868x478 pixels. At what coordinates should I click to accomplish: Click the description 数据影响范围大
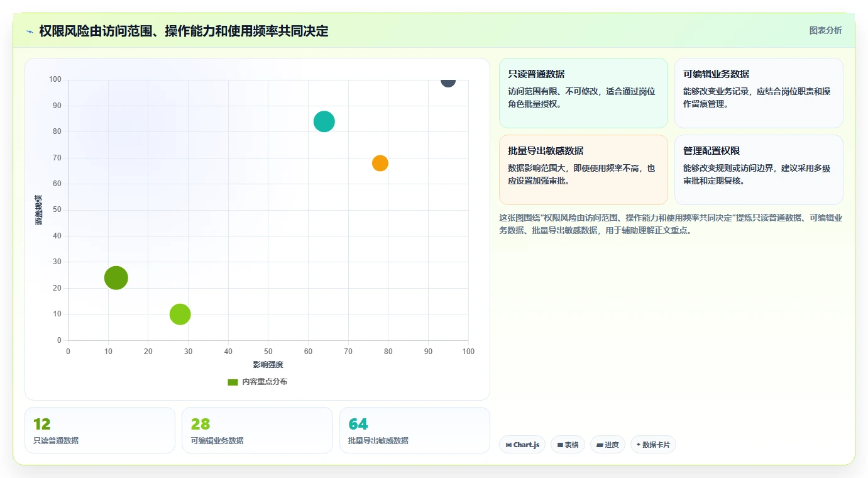click(x=581, y=174)
